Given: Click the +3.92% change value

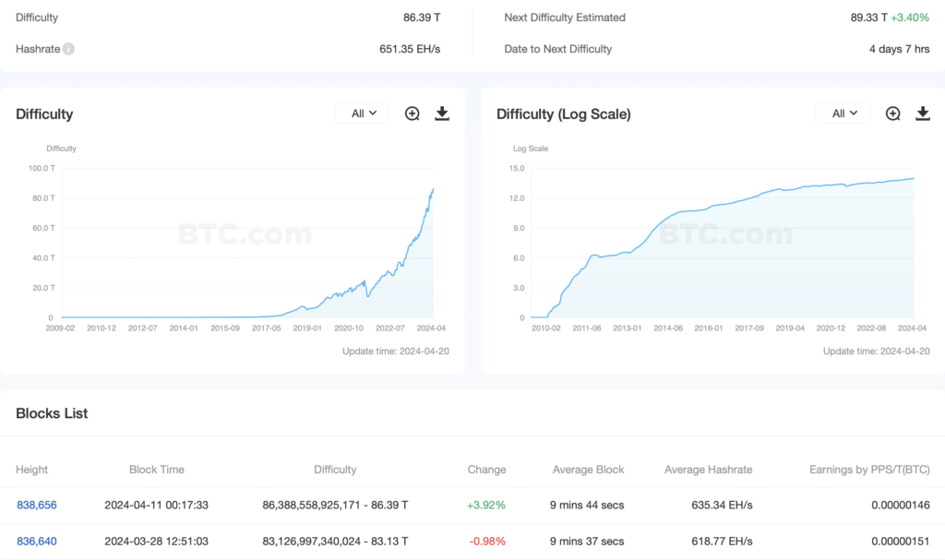Looking at the screenshot, I should pyautogui.click(x=486, y=506).
